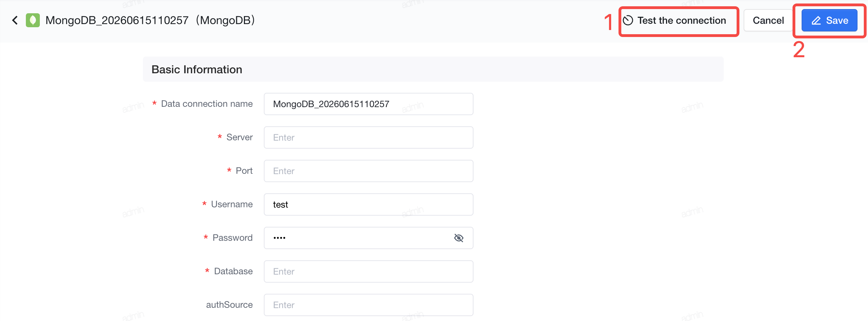
Task: Toggle password visibility with the eye icon
Action: [458, 238]
